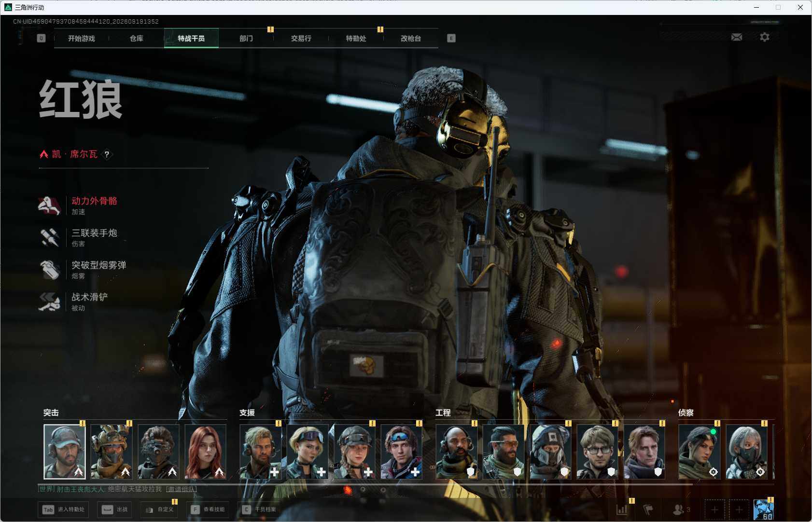Open the flag icon in bottom bar
The height and width of the screenshot is (522, 812).
point(648,509)
